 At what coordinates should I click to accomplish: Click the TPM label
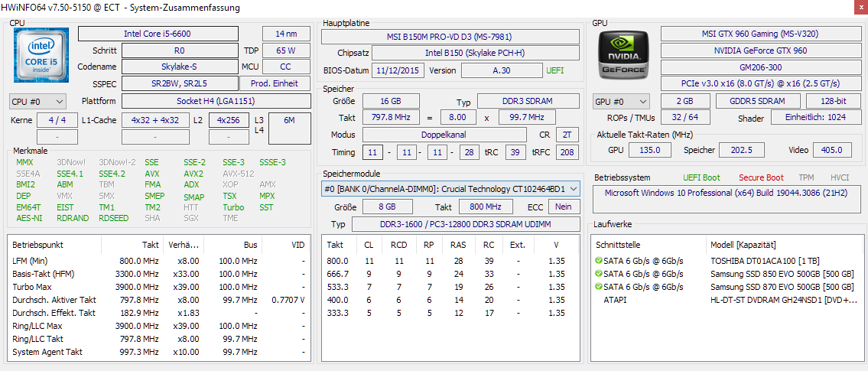point(806,177)
